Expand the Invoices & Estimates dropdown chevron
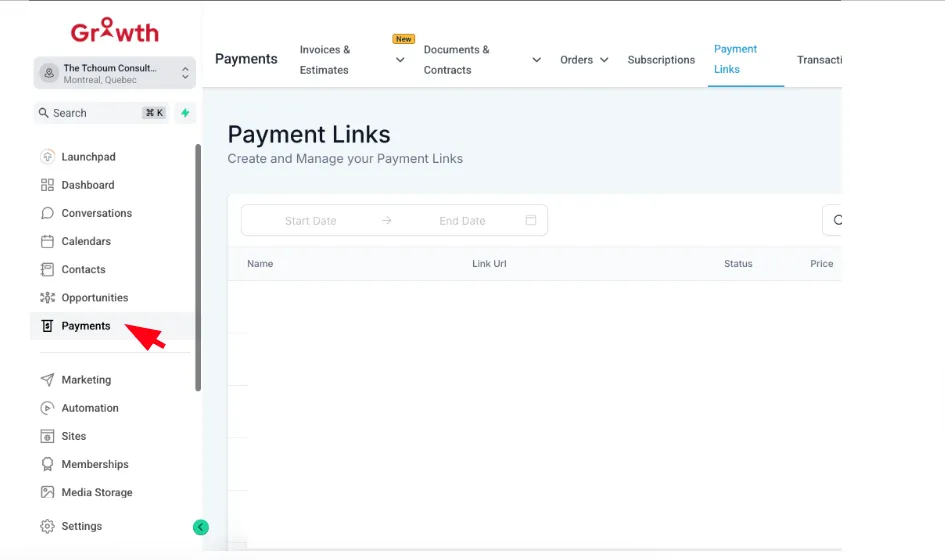945x560 pixels. (400, 60)
